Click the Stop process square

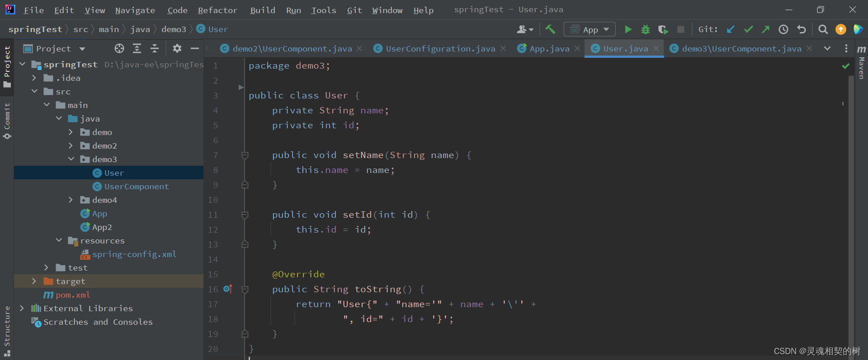click(x=680, y=29)
